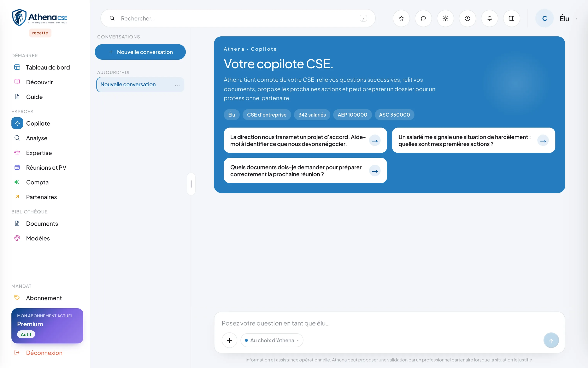Open the chat bubble icon in header
The width and height of the screenshot is (588, 368).
coord(423,18)
